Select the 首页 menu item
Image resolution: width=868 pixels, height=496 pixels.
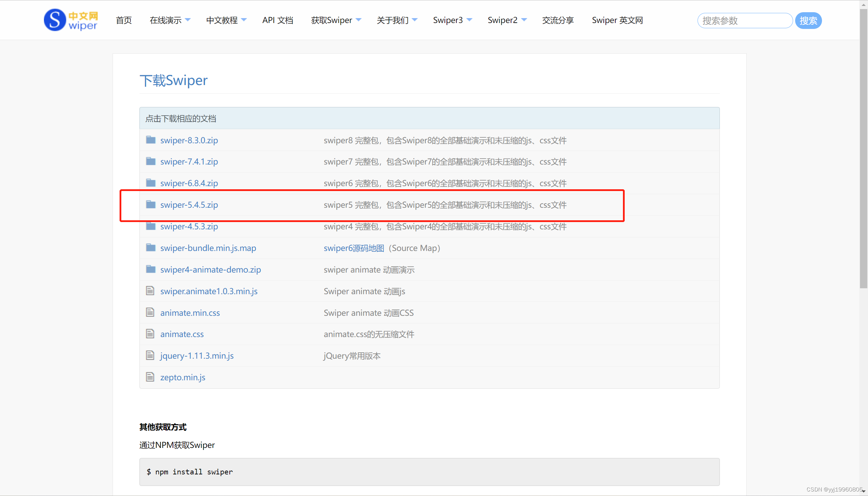[x=123, y=20]
